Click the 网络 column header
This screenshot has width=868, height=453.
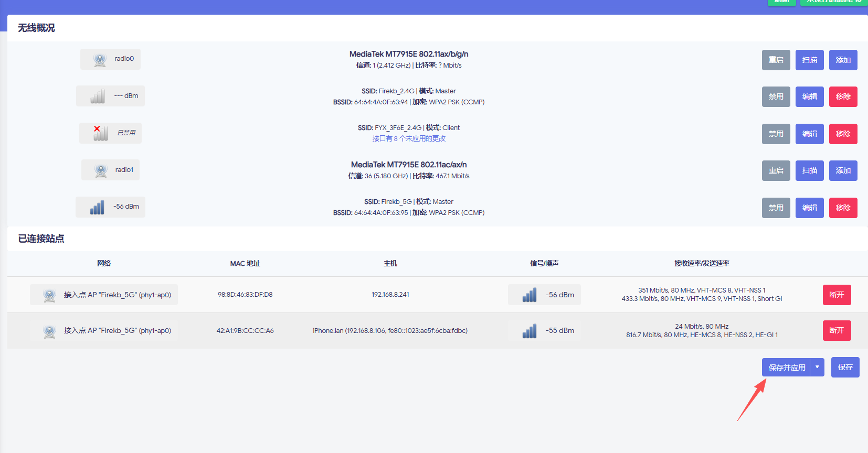click(104, 263)
